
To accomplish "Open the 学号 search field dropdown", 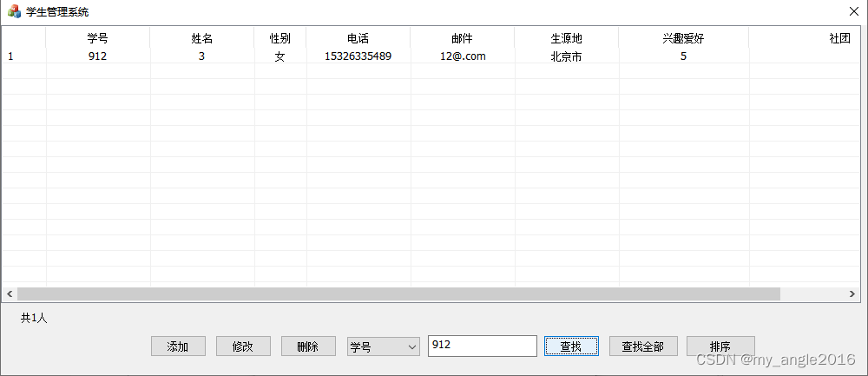I will point(383,346).
